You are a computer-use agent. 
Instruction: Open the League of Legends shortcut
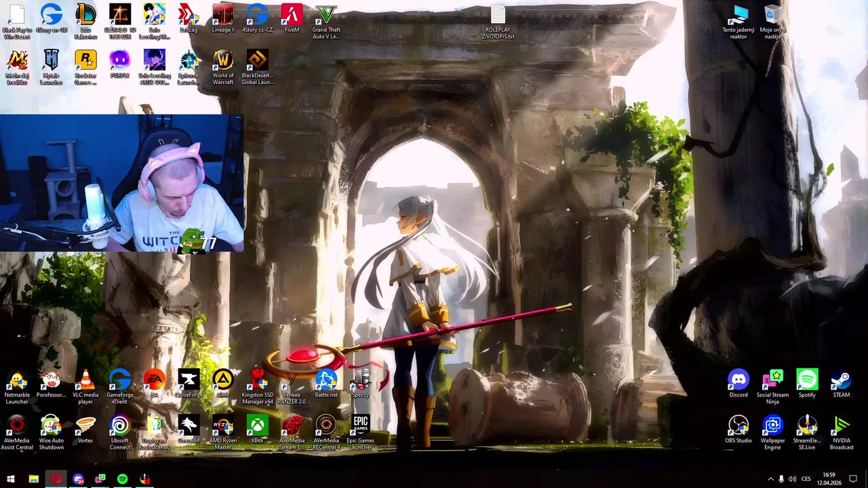coord(85,21)
